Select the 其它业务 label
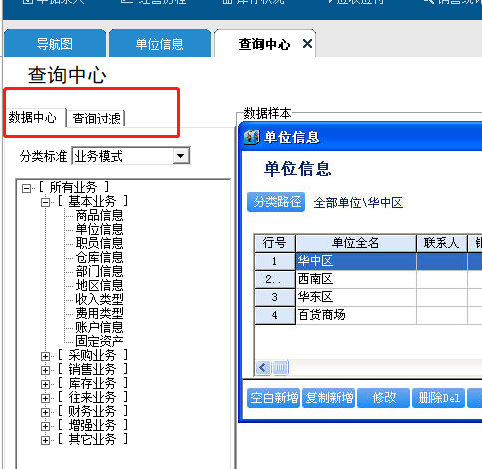This screenshot has height=469, width=482. (93, 439)
